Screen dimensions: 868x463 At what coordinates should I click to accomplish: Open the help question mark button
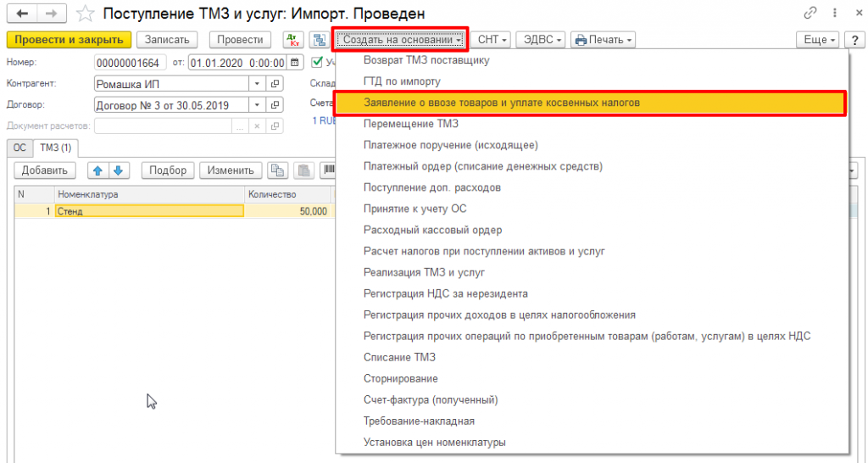point(855,40)
